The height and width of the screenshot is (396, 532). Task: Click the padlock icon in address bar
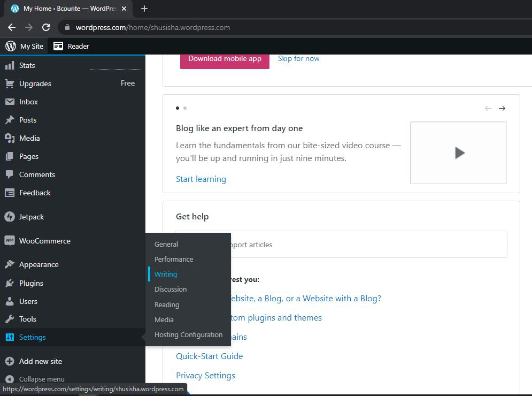(67, 27)
